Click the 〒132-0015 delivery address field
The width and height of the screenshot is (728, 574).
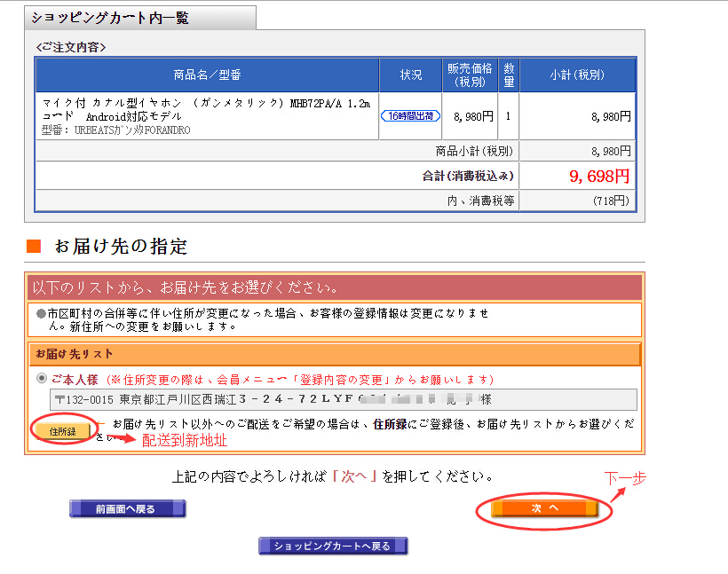(343, 399)
